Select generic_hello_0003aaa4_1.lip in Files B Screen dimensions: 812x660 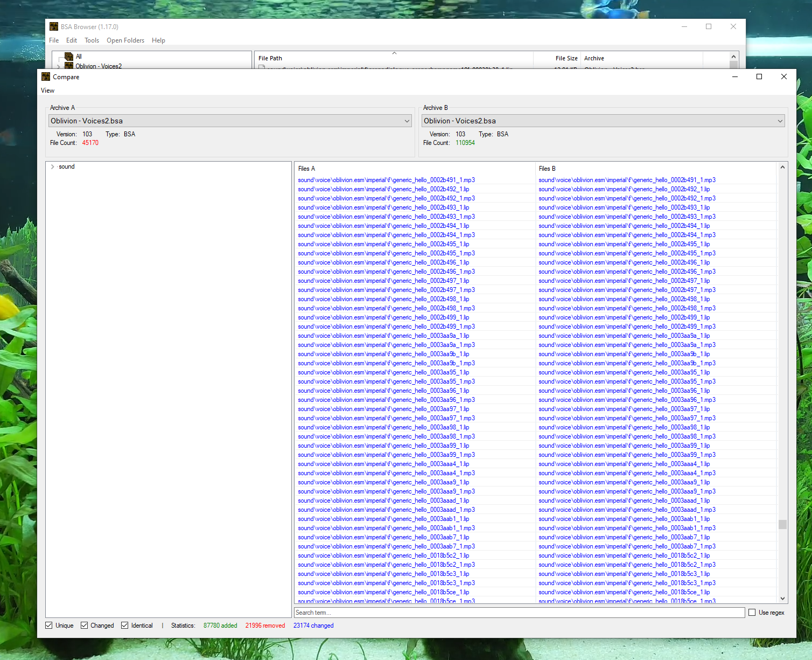[624, 464]
